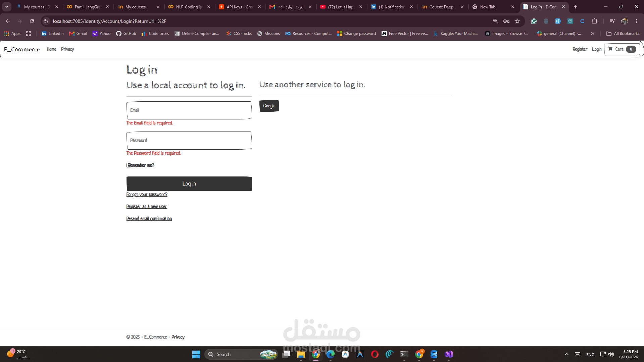Launch Opera from the taskbar
This screenshot has height=362, width=644.
[x=375, y=354]
